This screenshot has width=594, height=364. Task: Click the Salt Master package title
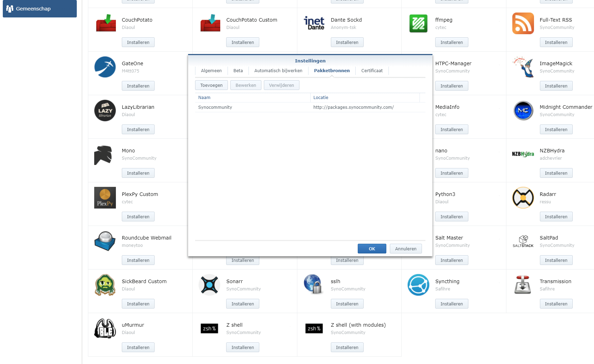[449, 238]
